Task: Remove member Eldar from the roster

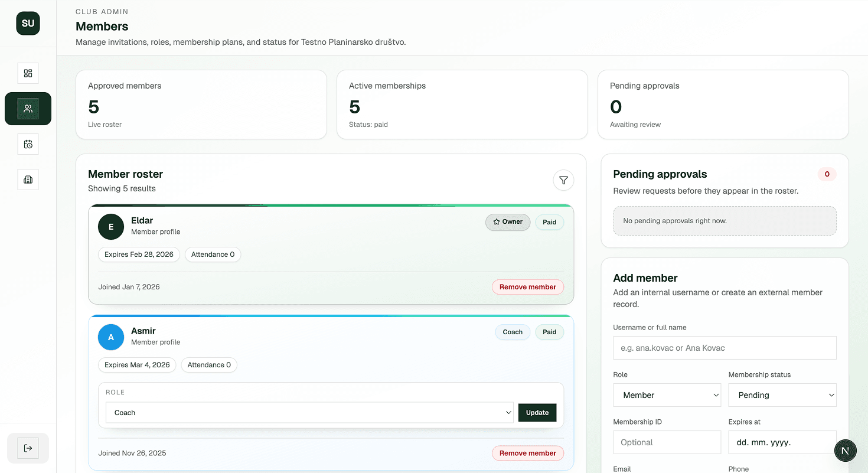Action: pos(527,286)
